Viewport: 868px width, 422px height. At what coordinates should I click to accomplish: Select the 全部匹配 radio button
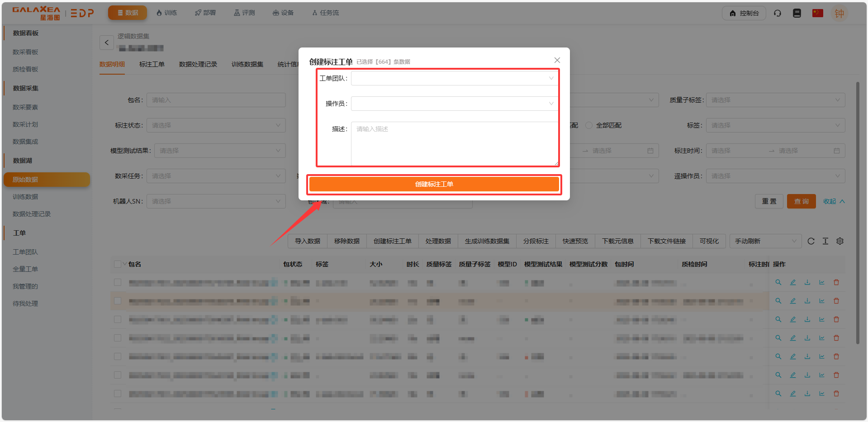click(x=589, y=125)
